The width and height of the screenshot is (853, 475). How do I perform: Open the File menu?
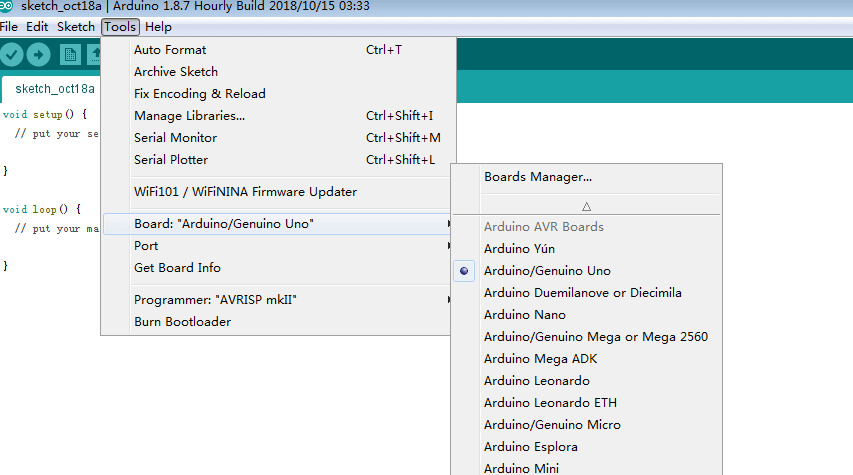[9, 27]
